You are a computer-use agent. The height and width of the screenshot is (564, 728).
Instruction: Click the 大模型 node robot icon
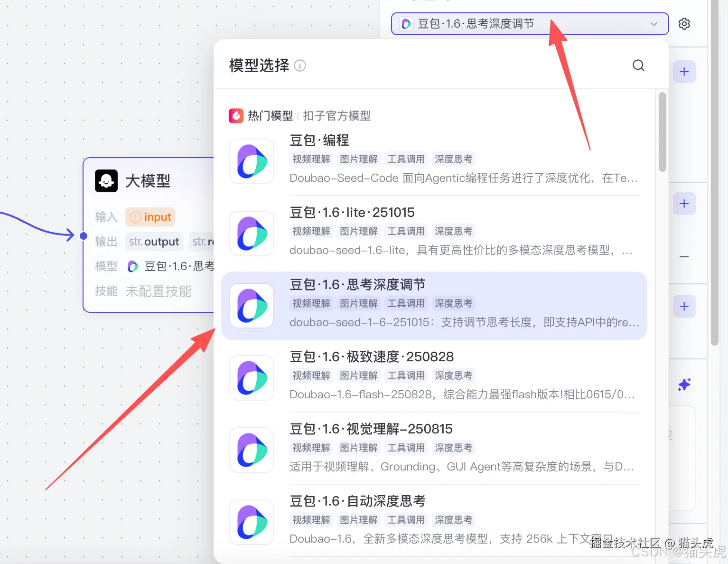[106, 180]
